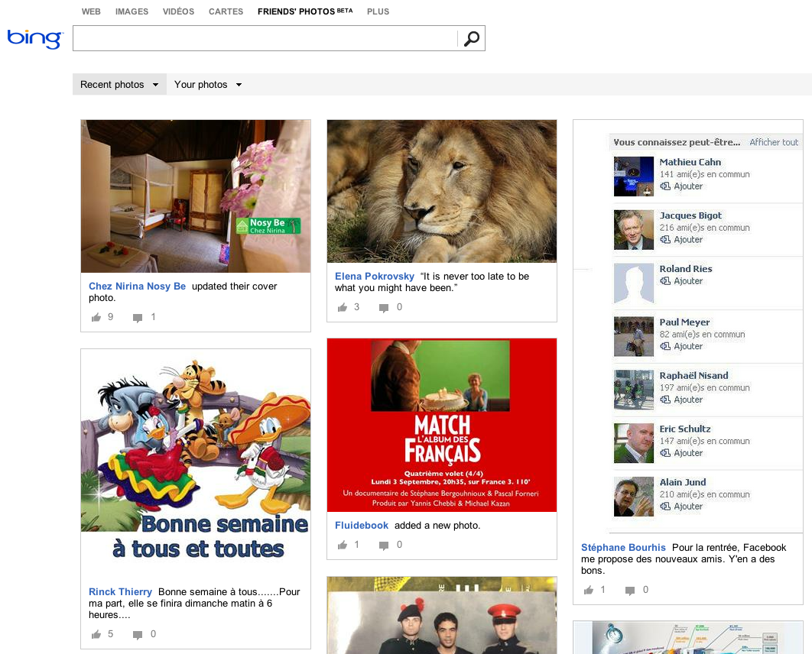This screenshot has width=812, height=654.
Task: Click Ajouter under Paul Meyer
Action: click(x=688, y=346)
